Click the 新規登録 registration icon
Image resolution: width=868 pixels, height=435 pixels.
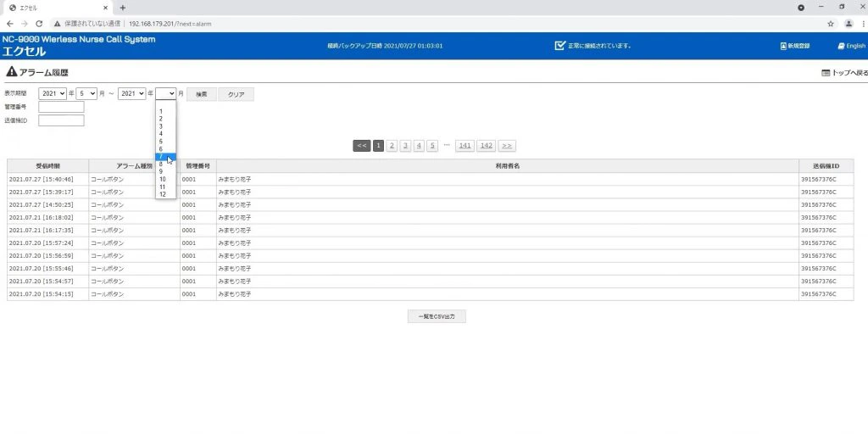pos(783,46)
